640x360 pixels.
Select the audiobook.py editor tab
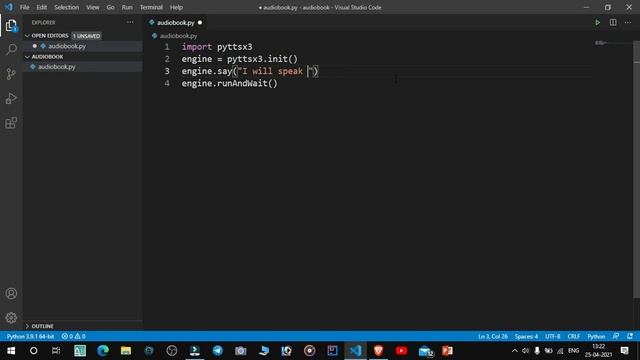pos(176,22)
